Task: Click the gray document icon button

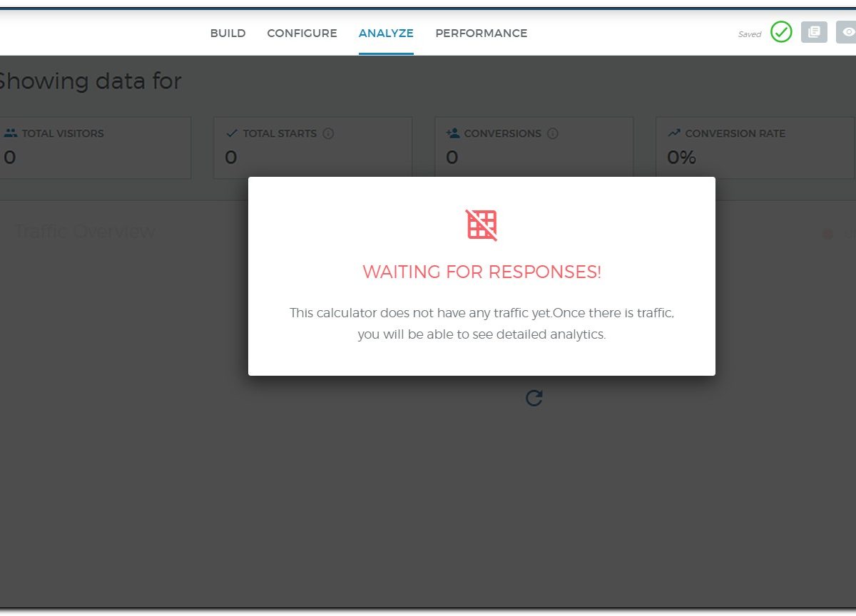Action: [x=813, y=32]
